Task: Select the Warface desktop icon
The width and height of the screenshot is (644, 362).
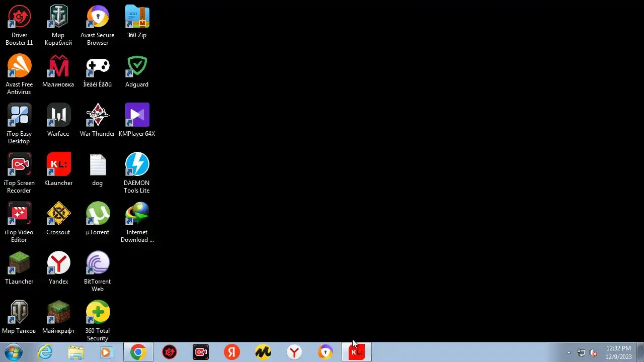Action: click(58, 121)
